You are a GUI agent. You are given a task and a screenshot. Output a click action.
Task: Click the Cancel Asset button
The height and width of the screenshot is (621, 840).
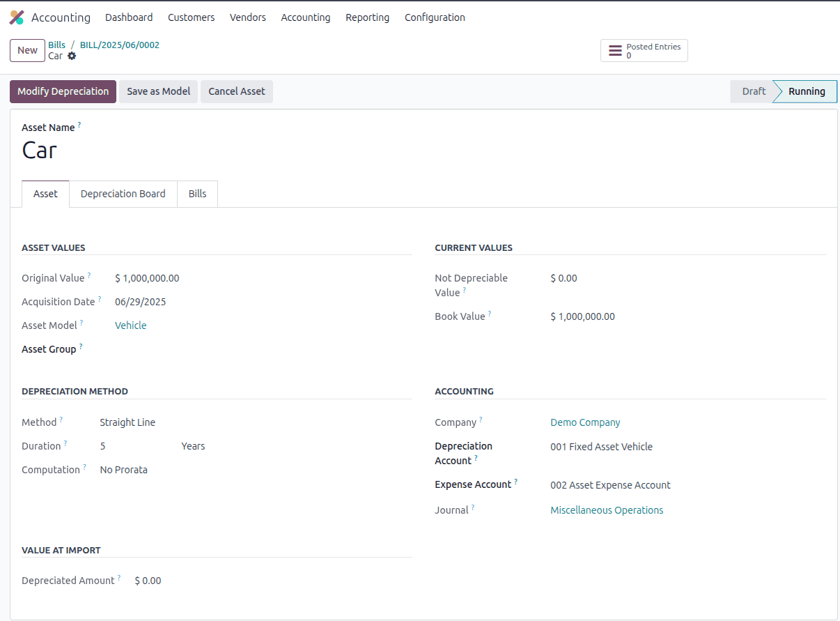click(235, 91)
